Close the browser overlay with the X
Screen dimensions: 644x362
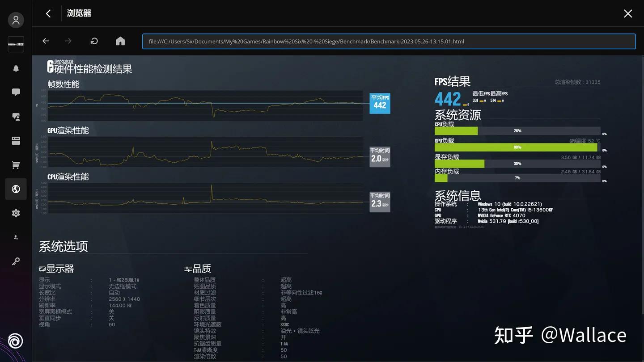[628, 13]
